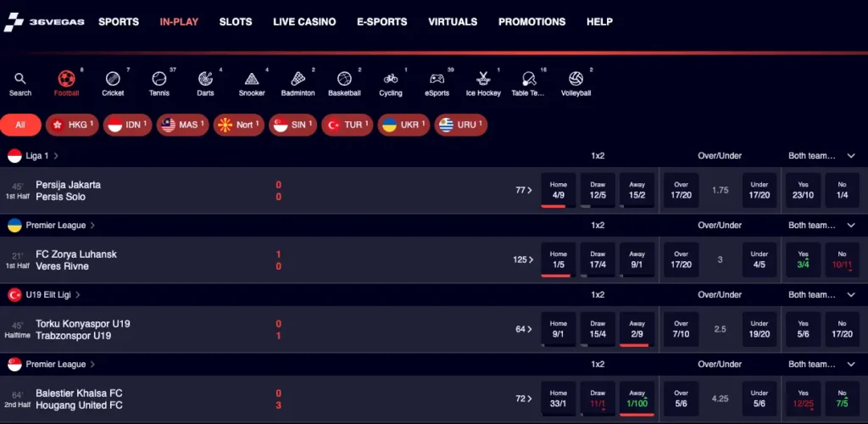Filter matches by MAS
Viewport: 868px width, 424px height.
pos(183,126)
